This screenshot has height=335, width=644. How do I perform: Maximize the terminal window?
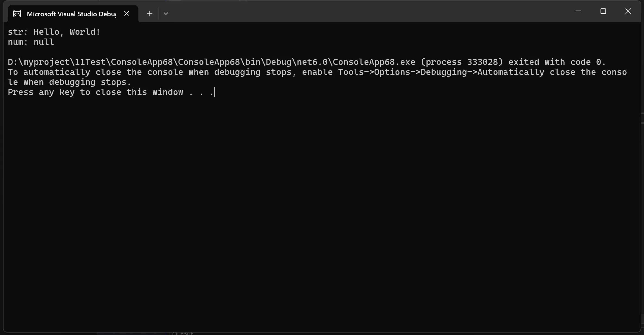coord(603,11)
